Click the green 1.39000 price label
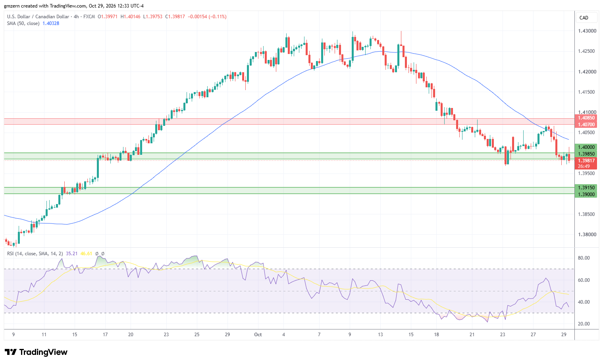This screenshot has width=603, height=364. (586, 195)
